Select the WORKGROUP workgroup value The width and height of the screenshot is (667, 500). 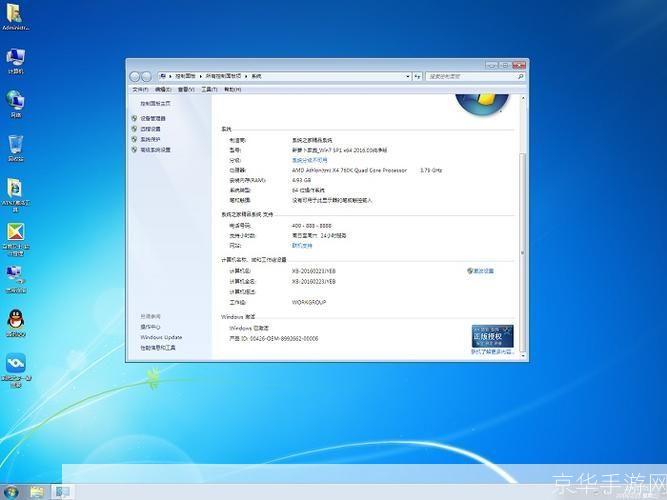[x=309, y=303]
